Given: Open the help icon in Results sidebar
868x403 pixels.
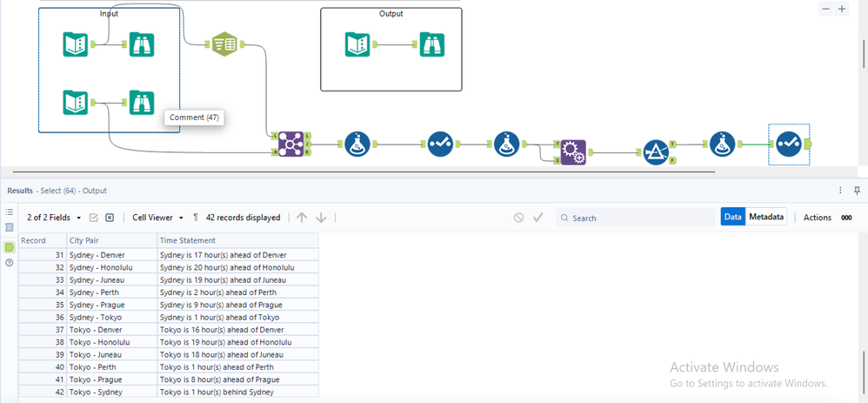Looking at the screenshot, I should 10,263.
